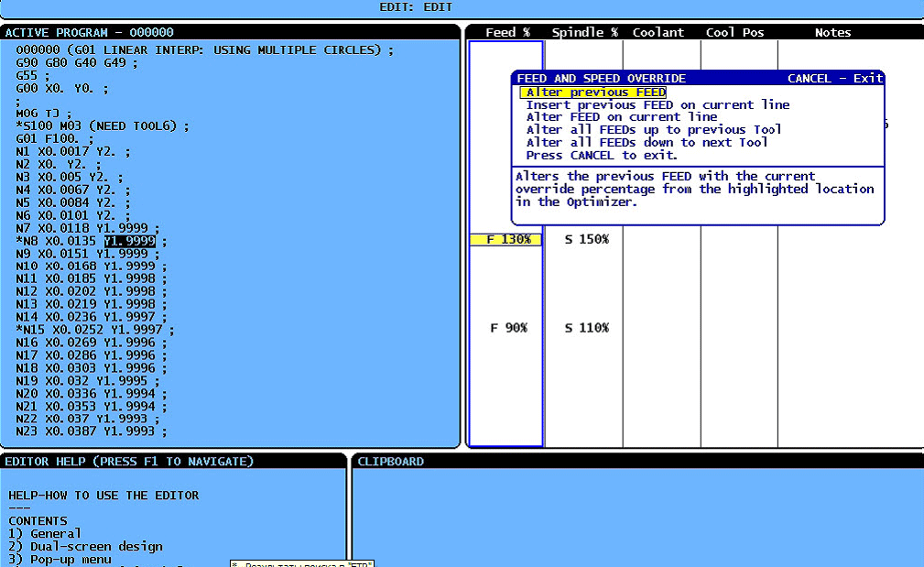Click the 'Spindle %' column header

coord(584,33)
